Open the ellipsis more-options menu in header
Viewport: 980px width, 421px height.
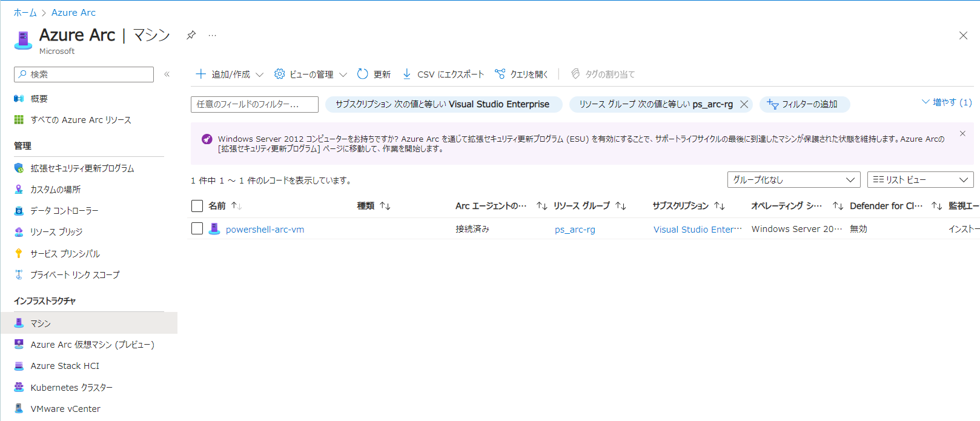point(212,35)
